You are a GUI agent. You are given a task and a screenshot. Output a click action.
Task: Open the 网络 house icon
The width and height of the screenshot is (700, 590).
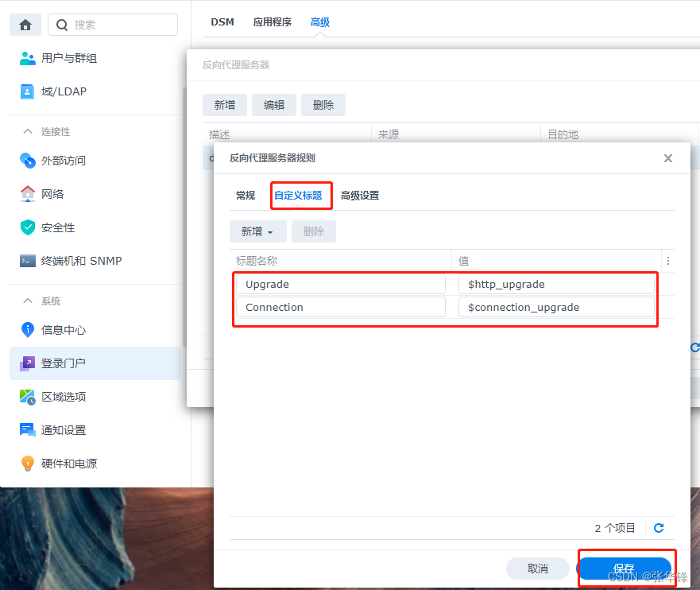(28, 194)
